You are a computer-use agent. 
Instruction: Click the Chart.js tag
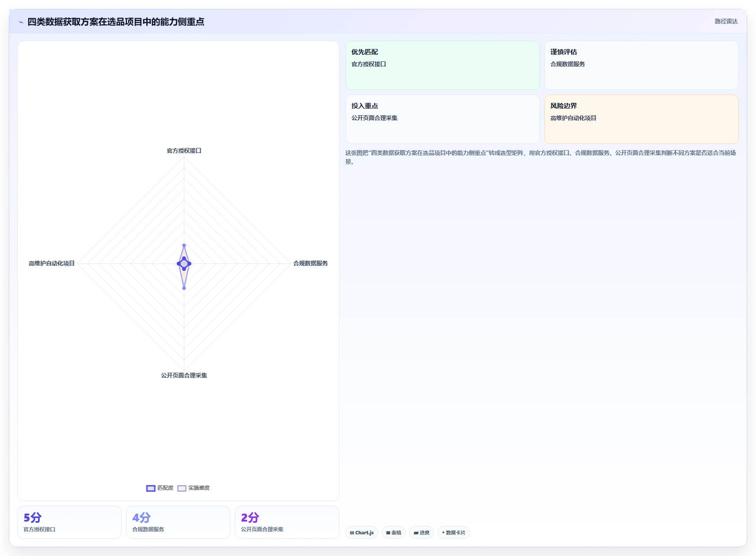361,533
